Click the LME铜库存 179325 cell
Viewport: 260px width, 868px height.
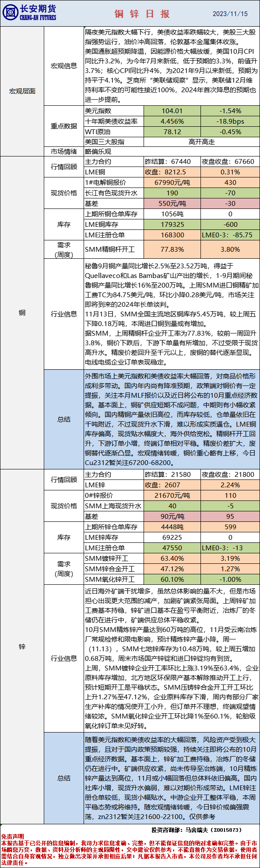click(x=172, y=225)
